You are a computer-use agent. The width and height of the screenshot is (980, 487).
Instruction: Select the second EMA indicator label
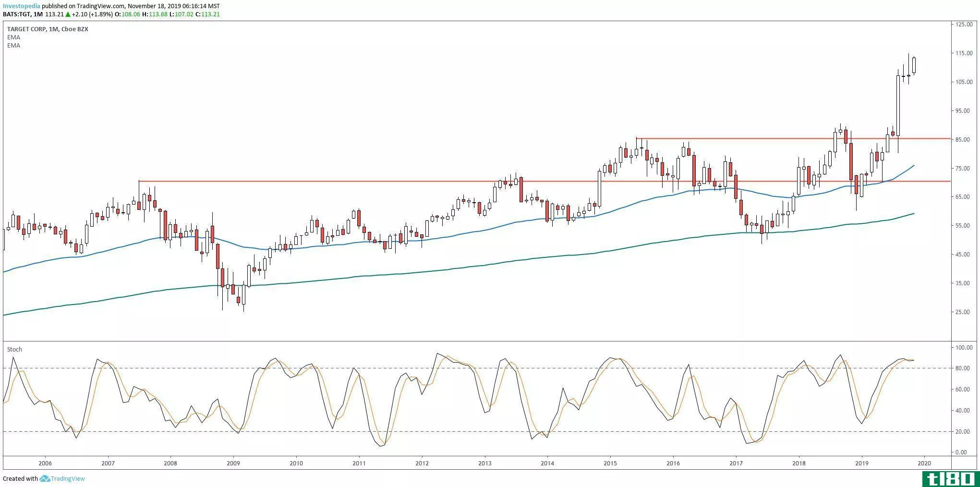coord(13,46)
